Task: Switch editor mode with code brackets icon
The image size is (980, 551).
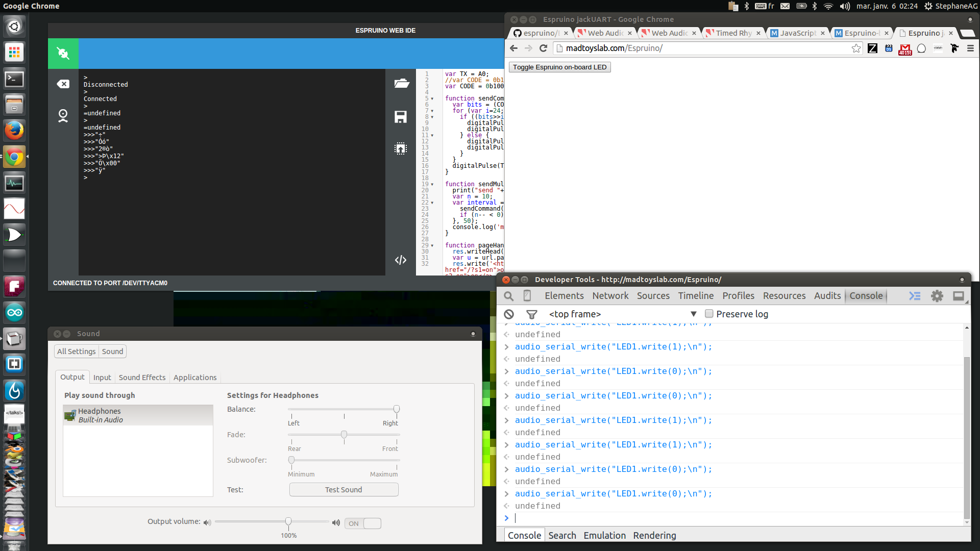Action: pos(401,260)
